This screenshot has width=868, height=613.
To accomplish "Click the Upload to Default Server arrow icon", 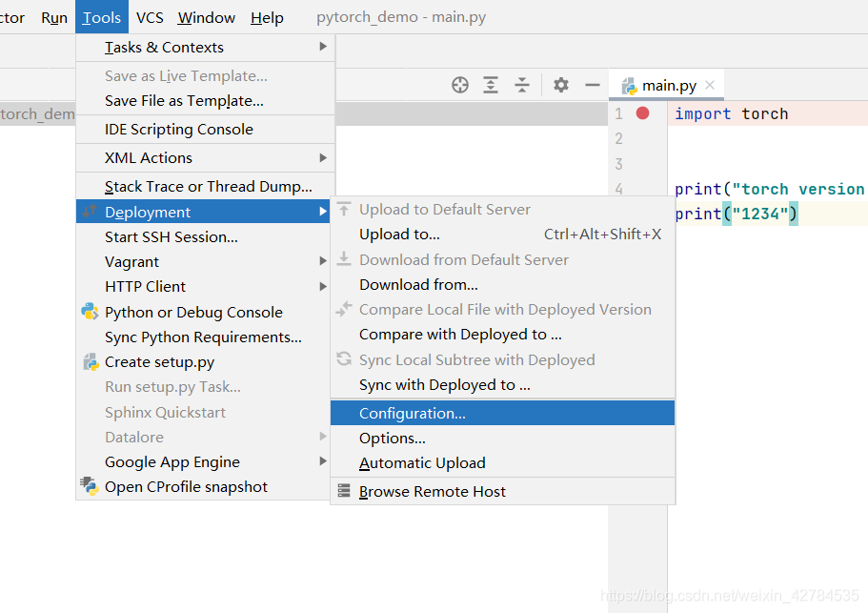I will (x=344, y=210).
